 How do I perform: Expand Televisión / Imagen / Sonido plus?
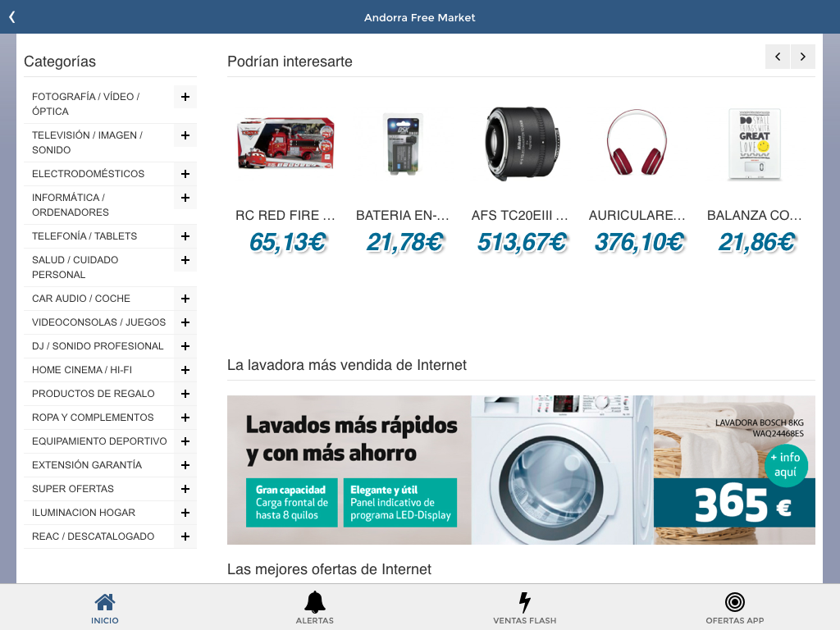pos(185,135)
